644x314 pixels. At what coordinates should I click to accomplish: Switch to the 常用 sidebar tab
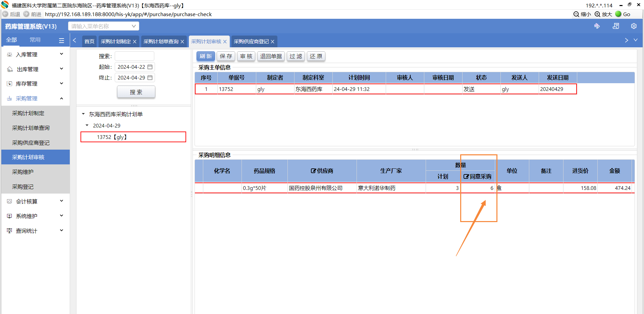pyautogui.click(x=35, y=40)
